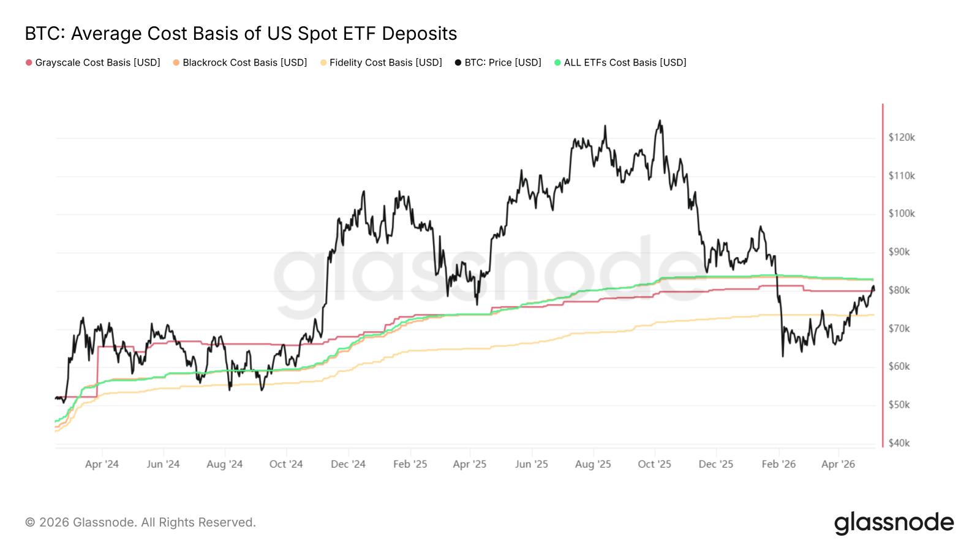
Task: Toggle the Blackrock Cost Basis [USD] series label
Action: [x=245, y=62]
